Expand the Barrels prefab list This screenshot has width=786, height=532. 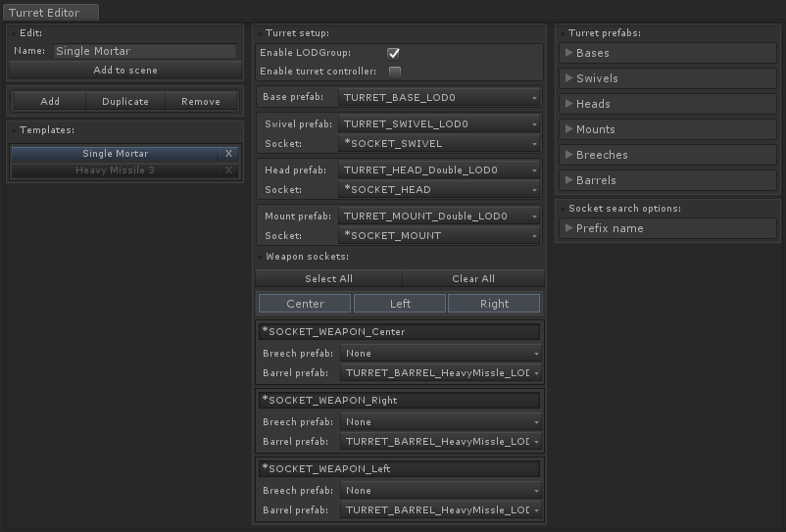point(667,180)
